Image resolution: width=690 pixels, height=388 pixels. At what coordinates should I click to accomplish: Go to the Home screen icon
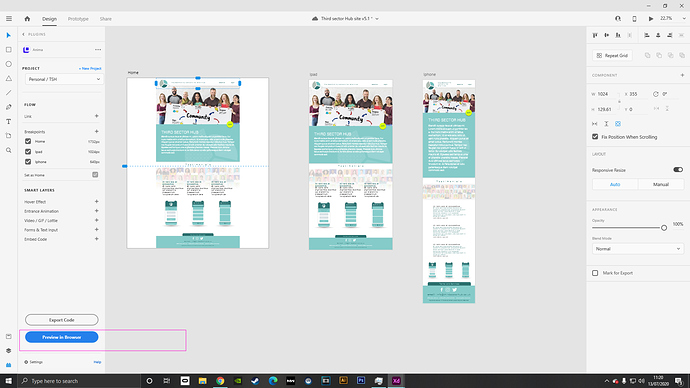pos(27,18)
